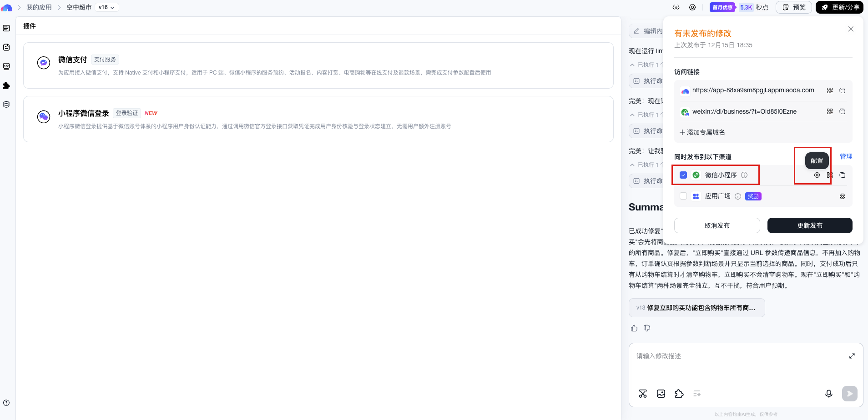Click the image upload icon in chat box
868x420 pixels.
661,394
